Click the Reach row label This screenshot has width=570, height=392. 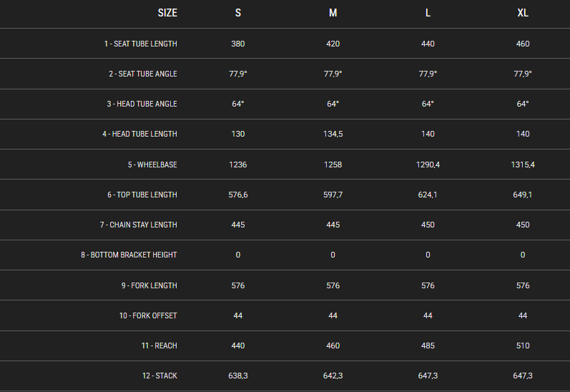[159, 346]
